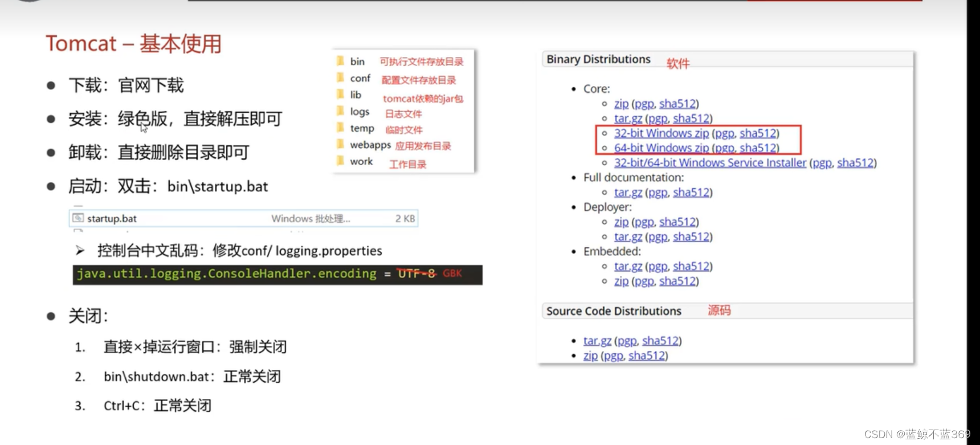Click the 'bin\shutdown.bat：正常关闭' item
The image size is (980, 445).
click(192, 377)
